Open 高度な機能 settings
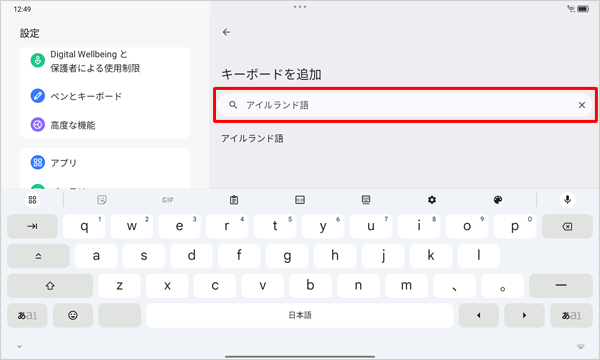The image size is (600, 360). coord(105,125)
